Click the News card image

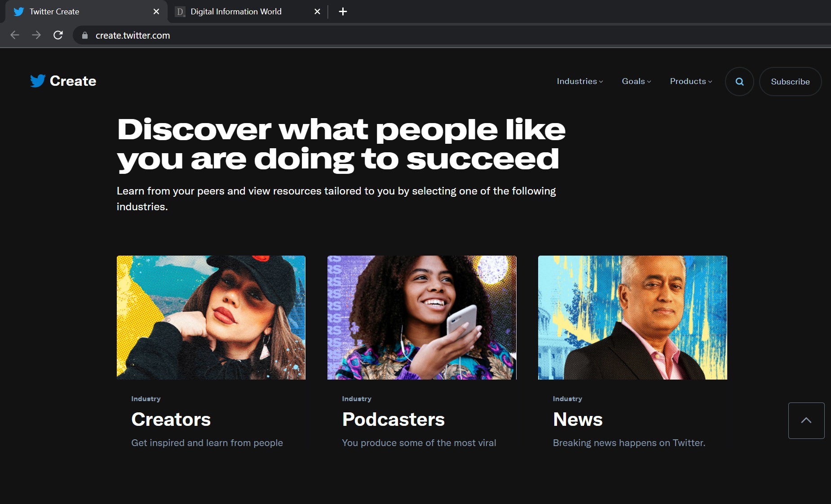click(x=632, y=318)
